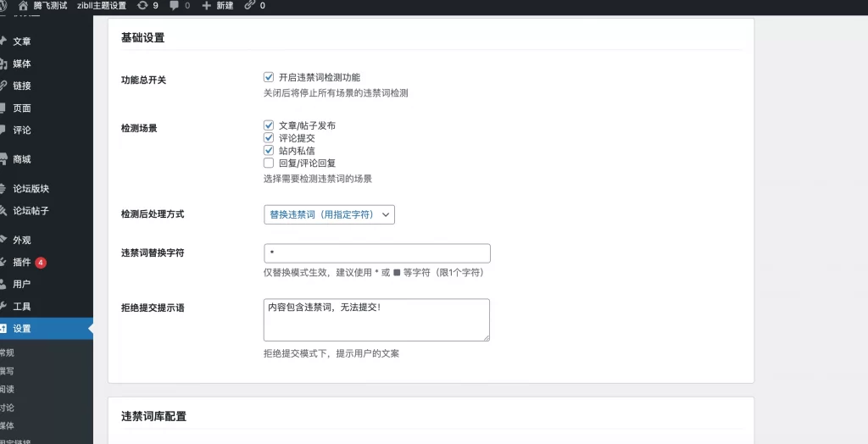Click the 用户 user icon in sidebar
This screenshot has width=868, height=444.
(3, 284)
